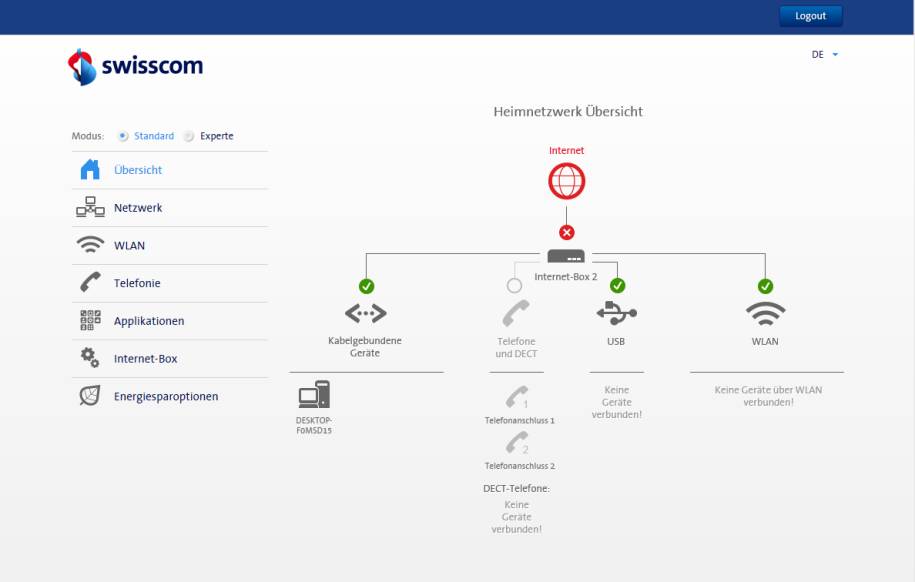915x582 pixels.
Task: Click the USB symbol icon
Action: click(x=616, y=313)
